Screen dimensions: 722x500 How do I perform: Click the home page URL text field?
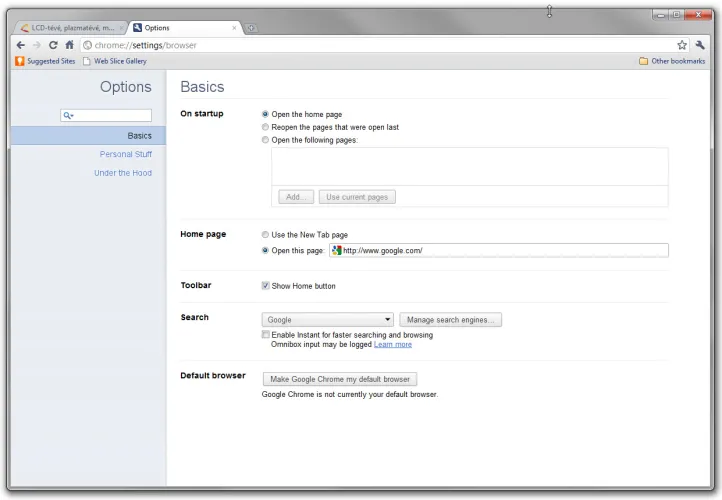499,250
